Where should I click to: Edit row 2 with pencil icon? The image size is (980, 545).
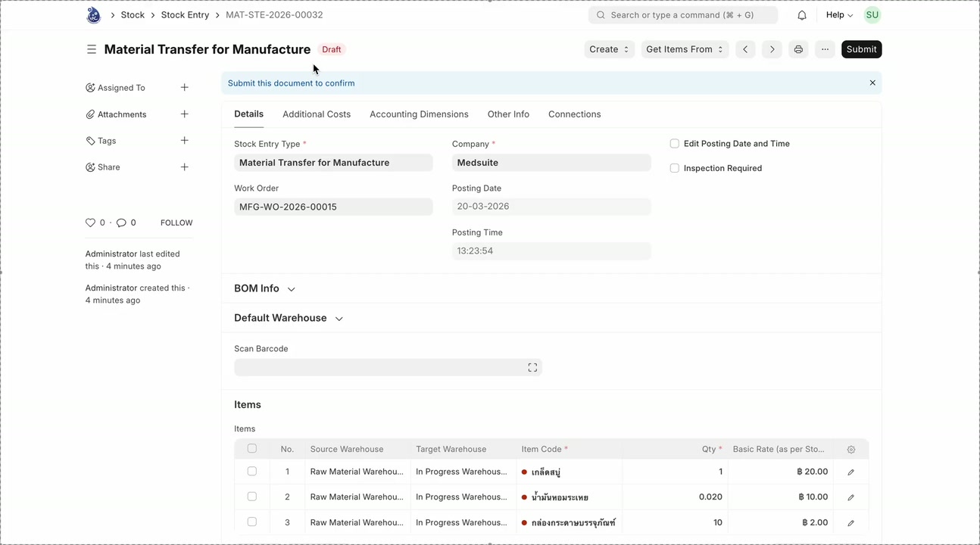(851, 497)
